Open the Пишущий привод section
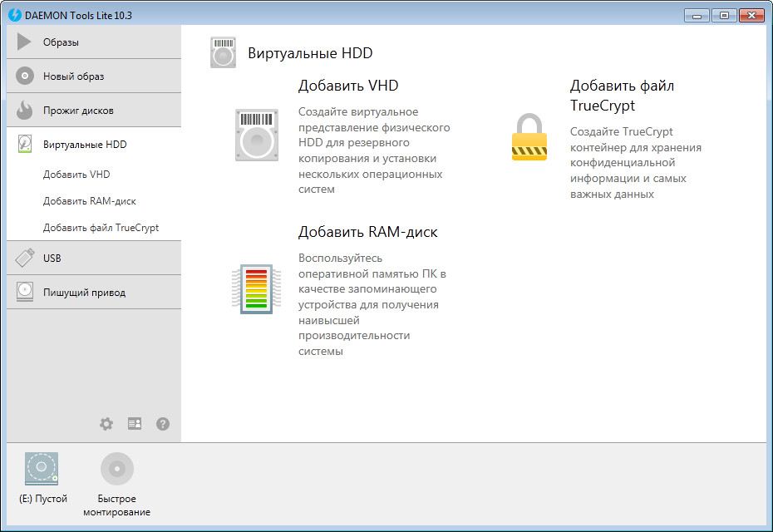 (x=94, y=292)
